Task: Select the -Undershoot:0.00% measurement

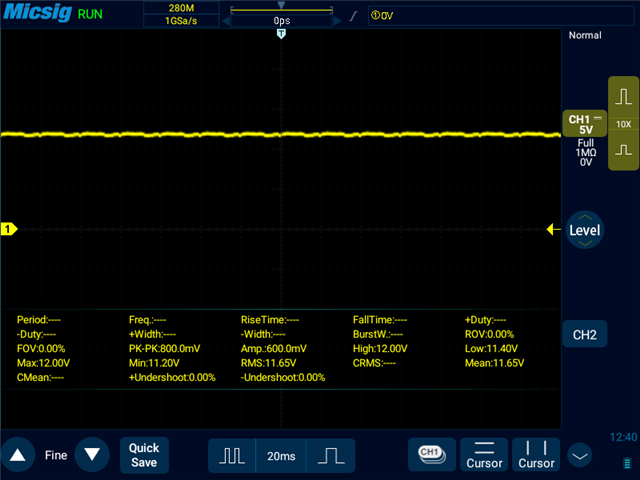Action: (283, 377)
